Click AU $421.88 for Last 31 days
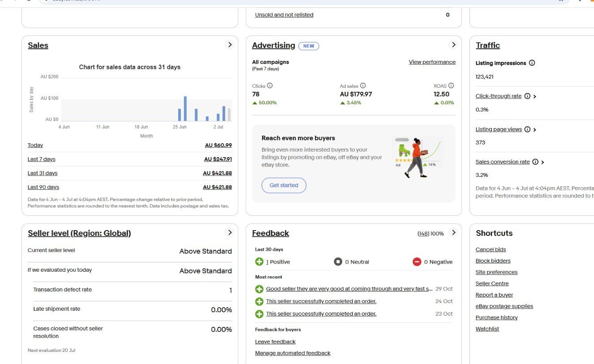This screenshot has width=594, height=364. point(217,173)
